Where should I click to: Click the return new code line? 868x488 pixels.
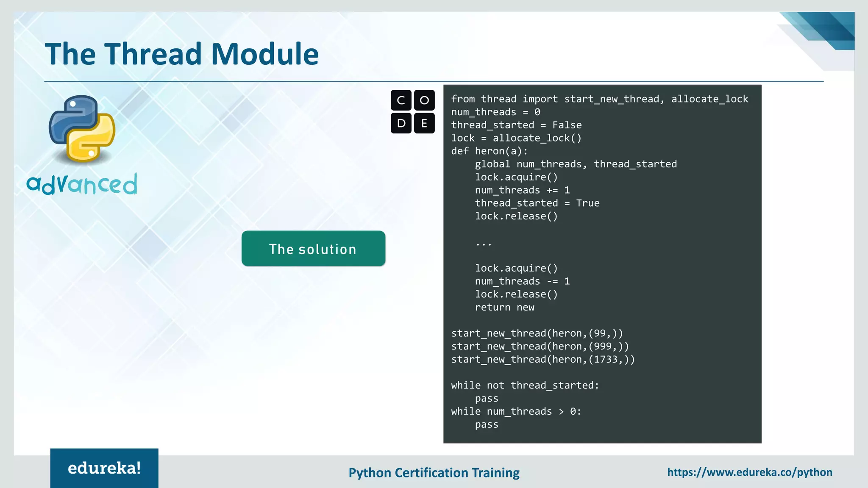click(504, 308)
